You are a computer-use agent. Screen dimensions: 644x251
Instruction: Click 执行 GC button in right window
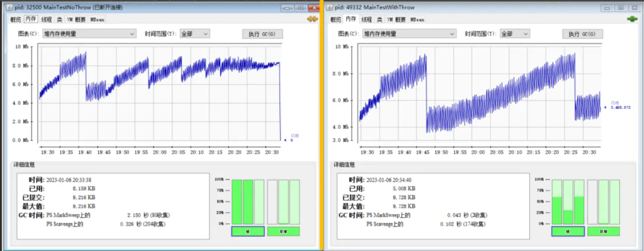582,34
